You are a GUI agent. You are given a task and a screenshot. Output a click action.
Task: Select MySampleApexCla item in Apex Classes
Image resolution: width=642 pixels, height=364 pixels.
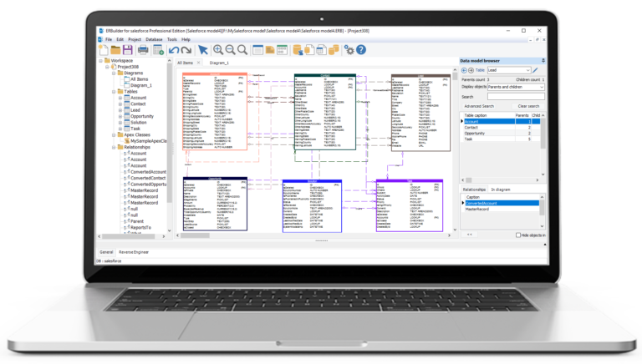pos(149,141)
